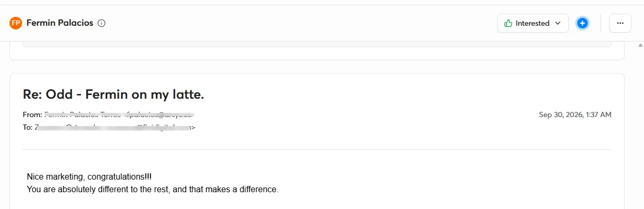This screenshot has height=209, width=644.
Task: Expand the Interested status dropdown
Action: click(x=533, y=23)
